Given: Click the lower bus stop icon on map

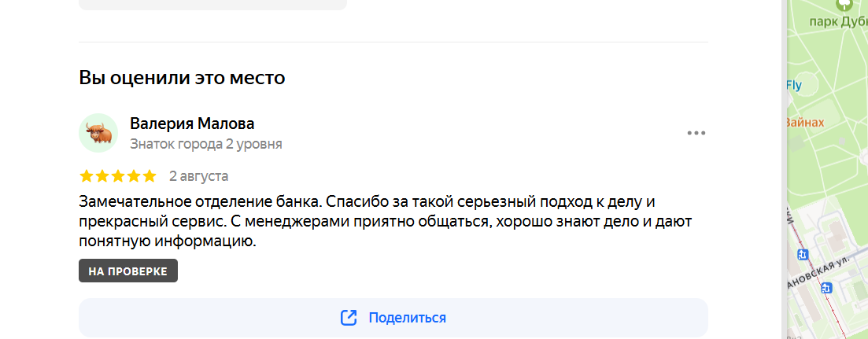Looking at the screenshot, I should click(826, 288).
